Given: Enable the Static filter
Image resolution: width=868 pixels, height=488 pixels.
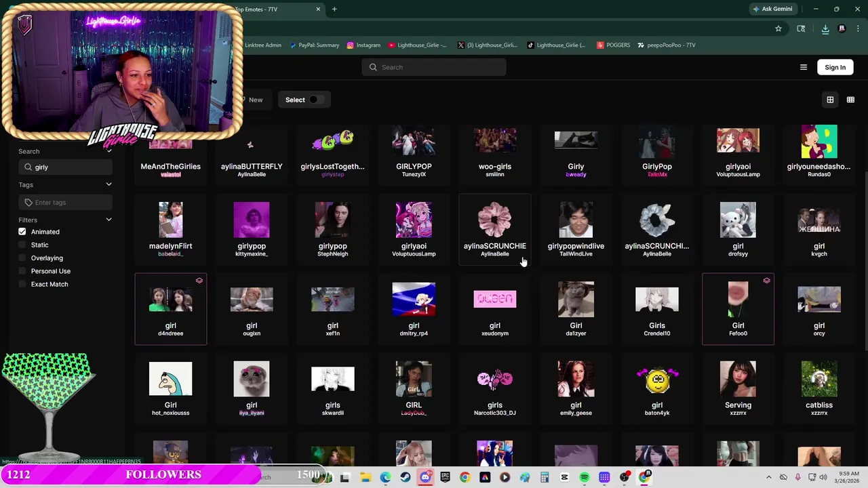Looking at the screenshot, I should coord(22,245).
